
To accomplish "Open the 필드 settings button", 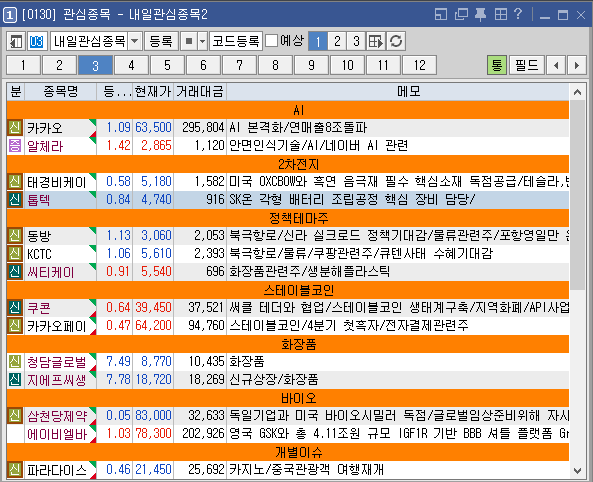I will coord(526,65).
